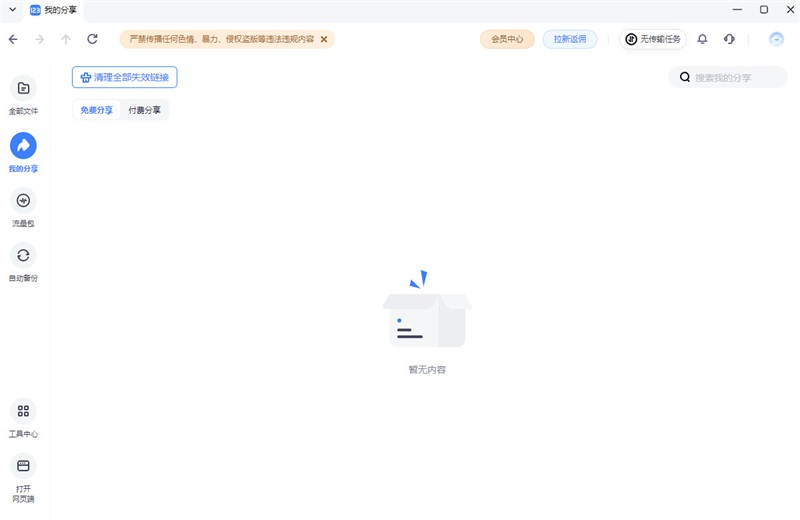Open the user avatar profile

[777, 39]
